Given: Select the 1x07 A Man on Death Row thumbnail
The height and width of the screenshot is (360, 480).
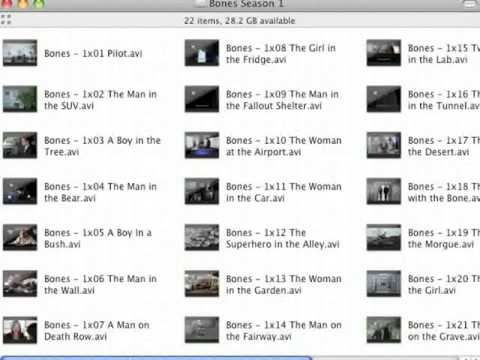Looking at the screenshot, I should coord(20,330).
